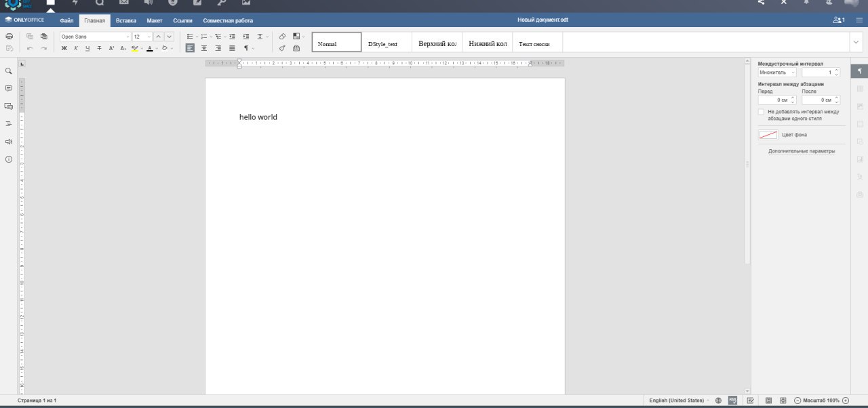The height and width of the screenshot is (408, 868).
Task: Toggle left alignment button
Action: (x=190, y=48)
